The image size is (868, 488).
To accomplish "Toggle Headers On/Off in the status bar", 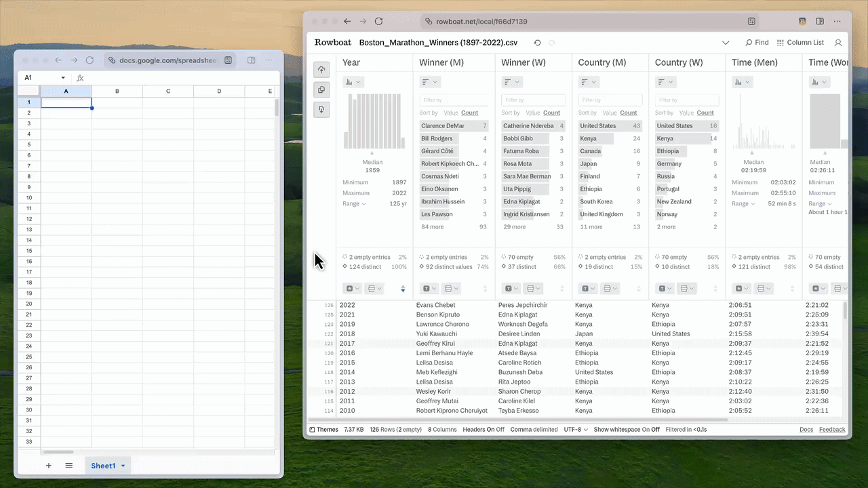I will pos(484,430).
